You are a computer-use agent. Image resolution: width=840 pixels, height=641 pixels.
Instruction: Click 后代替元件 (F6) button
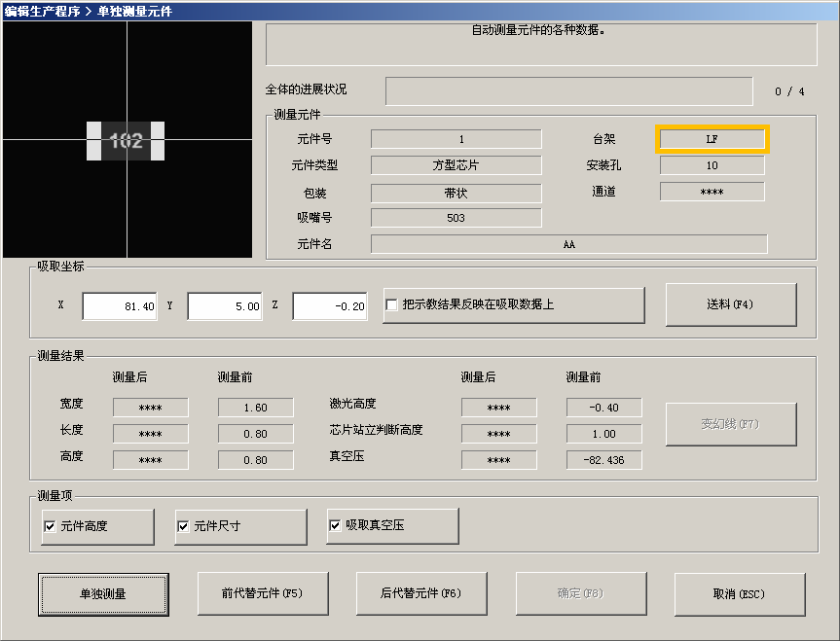tap(421, 593)
